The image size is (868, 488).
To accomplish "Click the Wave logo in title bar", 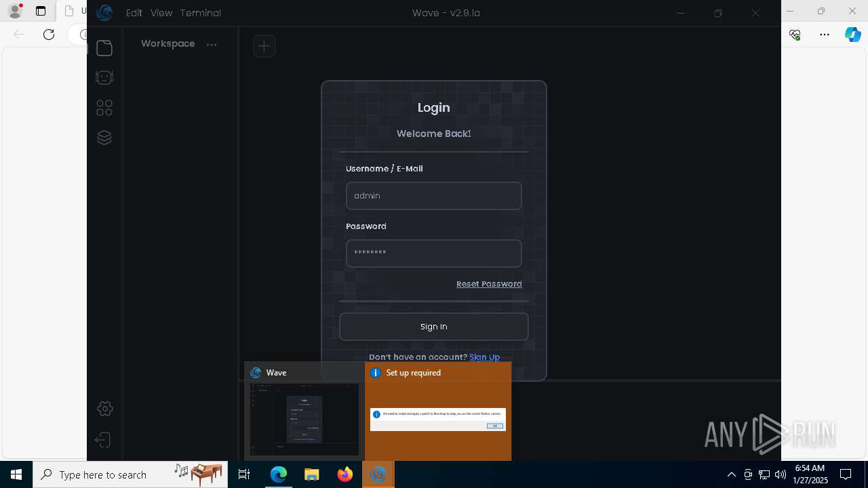I will tap(104, 13).
